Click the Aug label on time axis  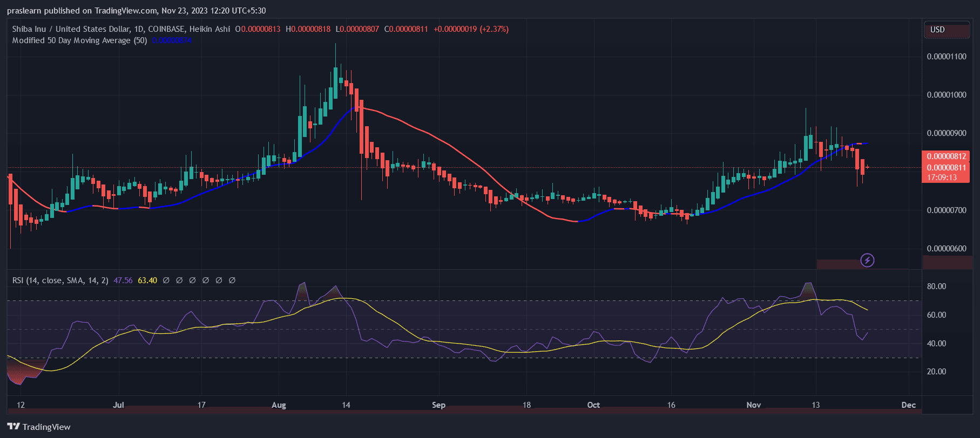[x=279, y=405]
